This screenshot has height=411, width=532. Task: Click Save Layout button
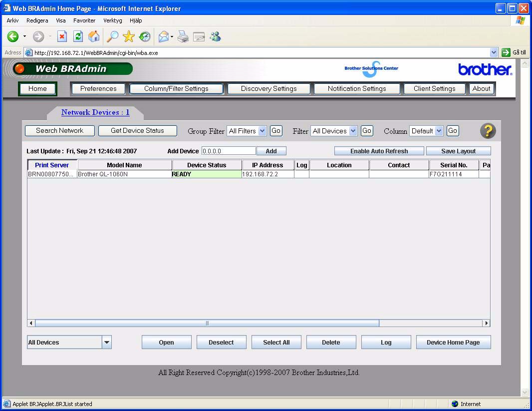coord(458,151)
